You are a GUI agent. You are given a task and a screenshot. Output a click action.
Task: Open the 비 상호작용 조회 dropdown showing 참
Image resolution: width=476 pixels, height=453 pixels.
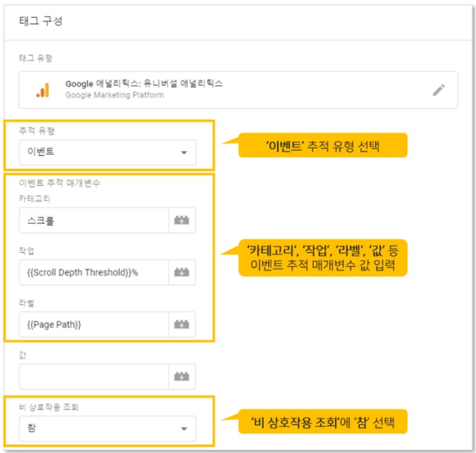coord(107,428)
